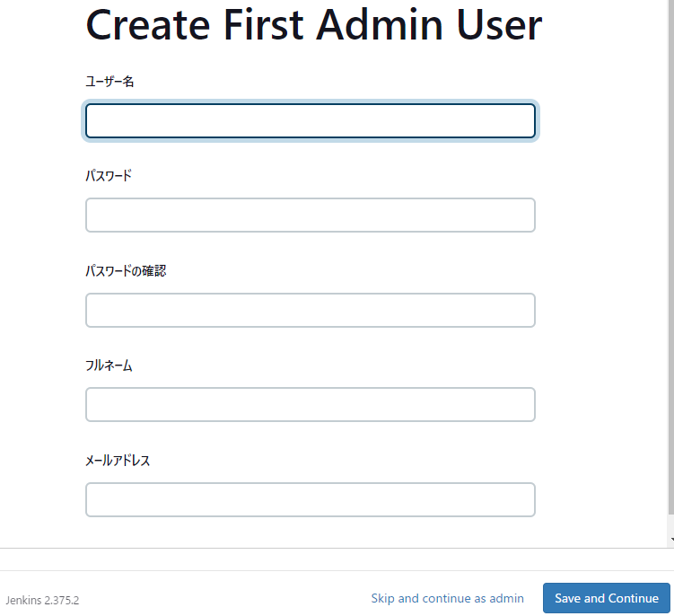This screenshot has height=616, width=674.
Task: Click the ユーザー名 label text
Action: [x=109, y=82]
